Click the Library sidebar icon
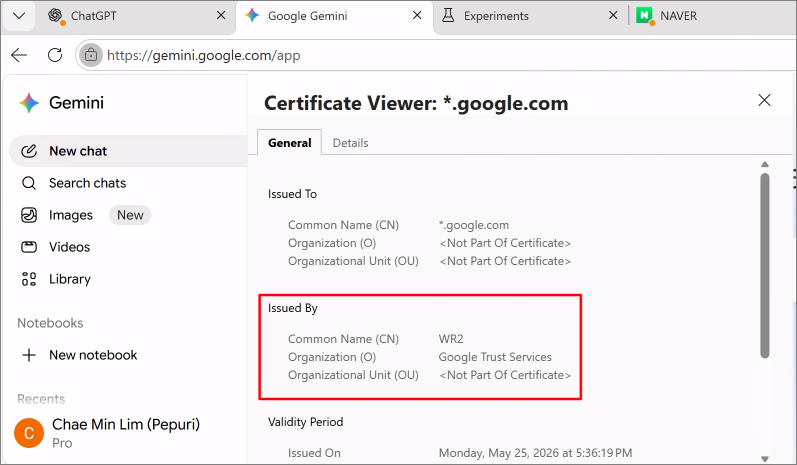Screen dimensions: 797x465 point(29,279)
